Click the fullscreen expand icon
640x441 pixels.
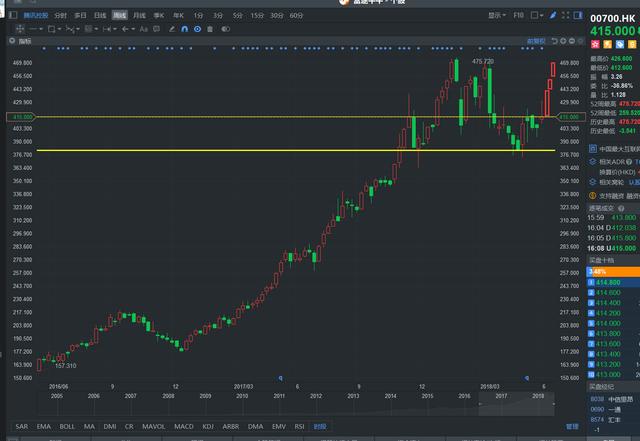pyautogui.click(x=565, y=16)
